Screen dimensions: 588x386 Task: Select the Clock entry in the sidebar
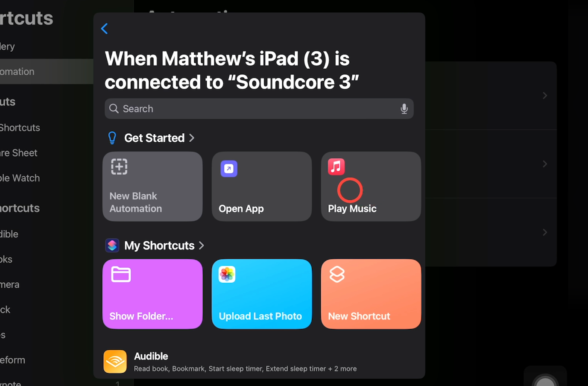tap(5, 310)
